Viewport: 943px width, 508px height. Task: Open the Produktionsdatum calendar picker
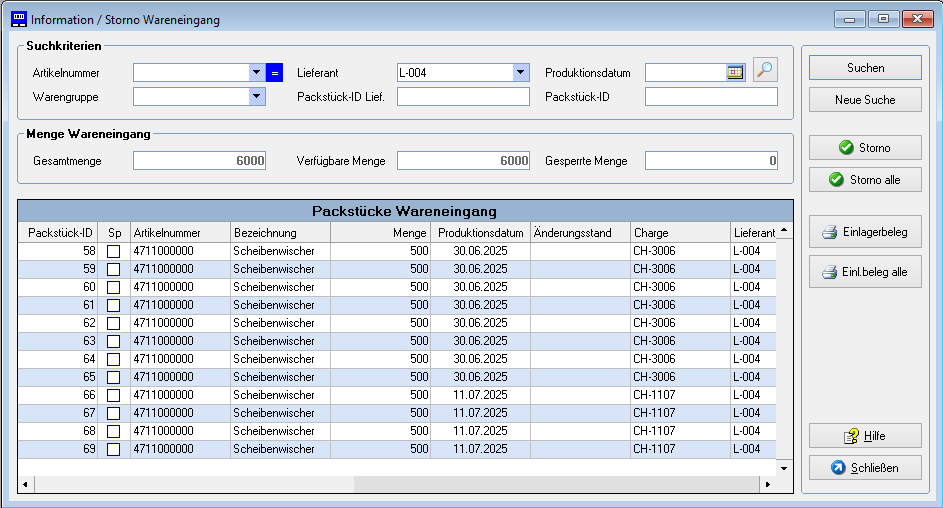736,72
